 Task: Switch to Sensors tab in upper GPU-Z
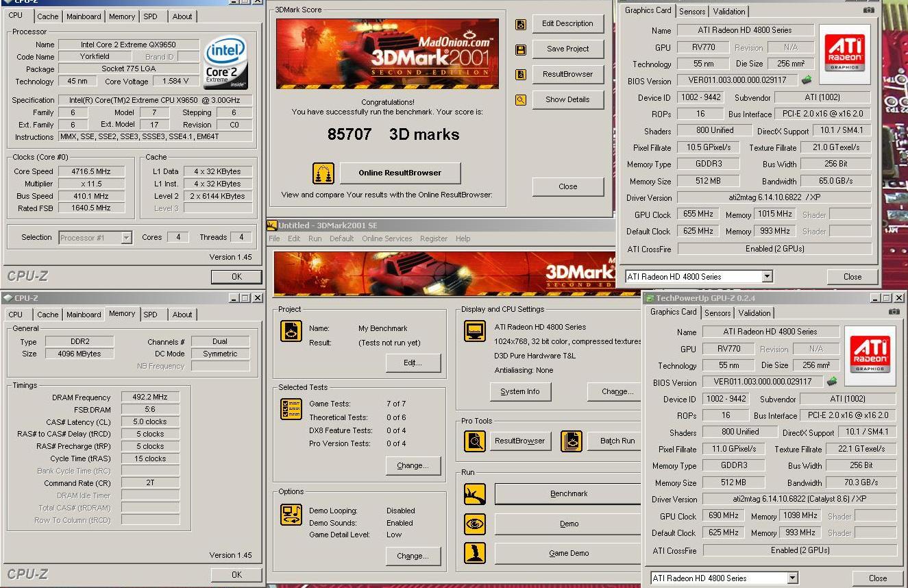[x=692, y=12]
